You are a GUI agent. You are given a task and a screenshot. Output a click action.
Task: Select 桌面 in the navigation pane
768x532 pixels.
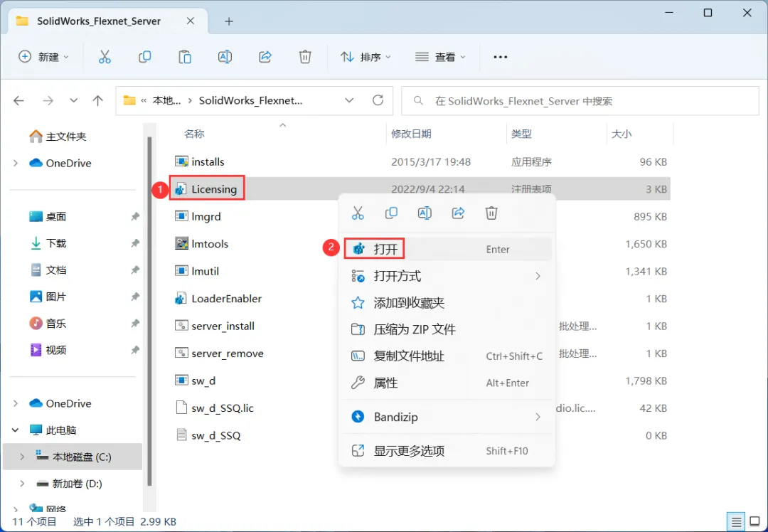point(48,216)
